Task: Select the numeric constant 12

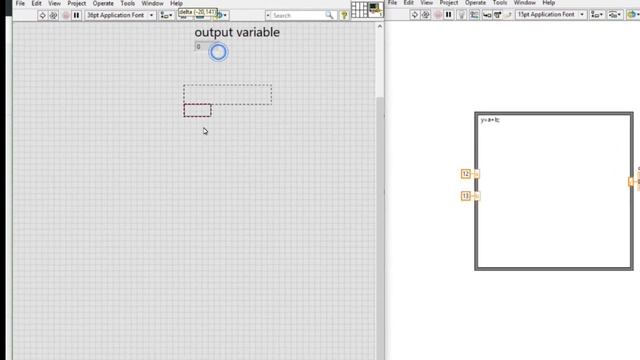Action: [x=466, y=174]
